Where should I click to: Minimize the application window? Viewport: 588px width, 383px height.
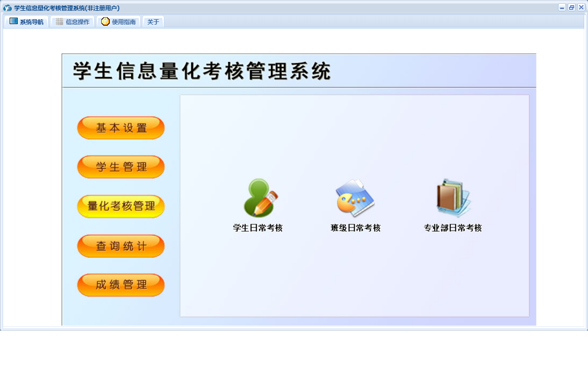point(562,7)
